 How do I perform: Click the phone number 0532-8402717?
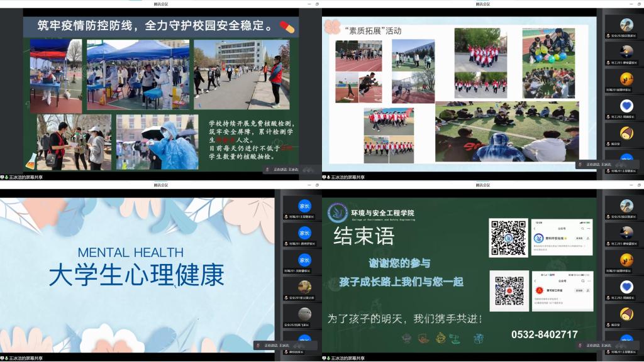(x=544, y=334)
